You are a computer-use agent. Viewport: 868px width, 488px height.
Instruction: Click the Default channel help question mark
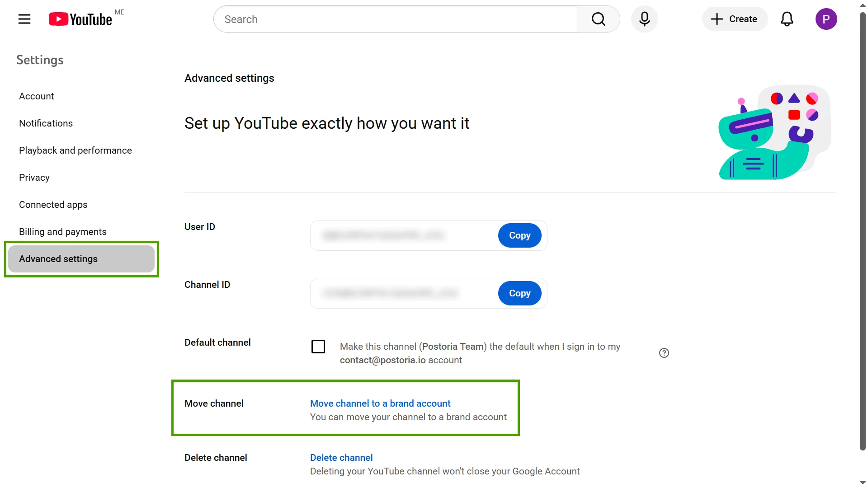[663, 353]
